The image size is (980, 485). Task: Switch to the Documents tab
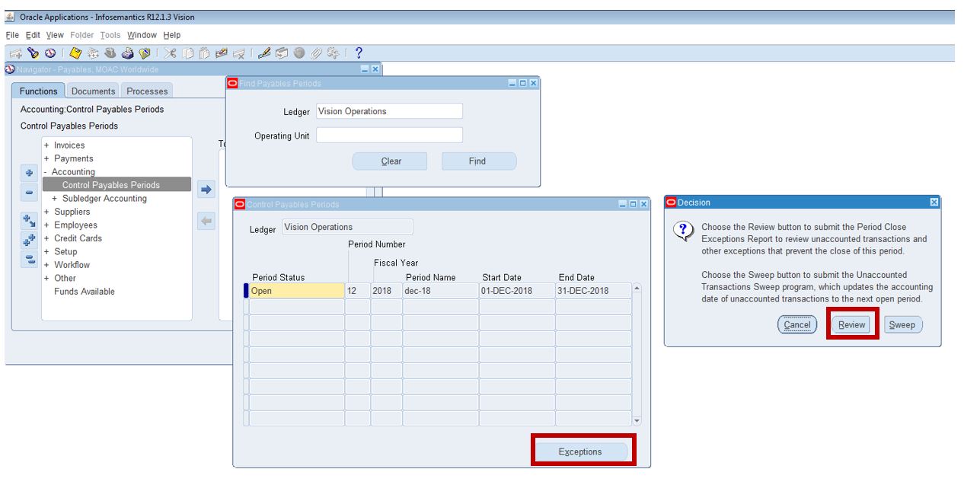click(x=93, y=91)
